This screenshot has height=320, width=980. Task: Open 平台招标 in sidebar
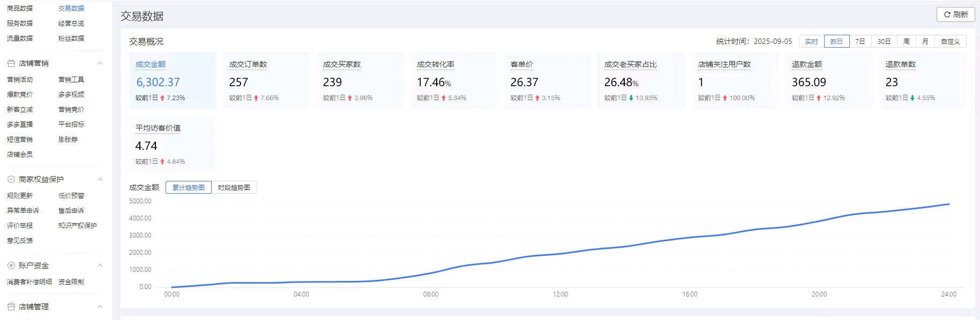tap(71, 124)
